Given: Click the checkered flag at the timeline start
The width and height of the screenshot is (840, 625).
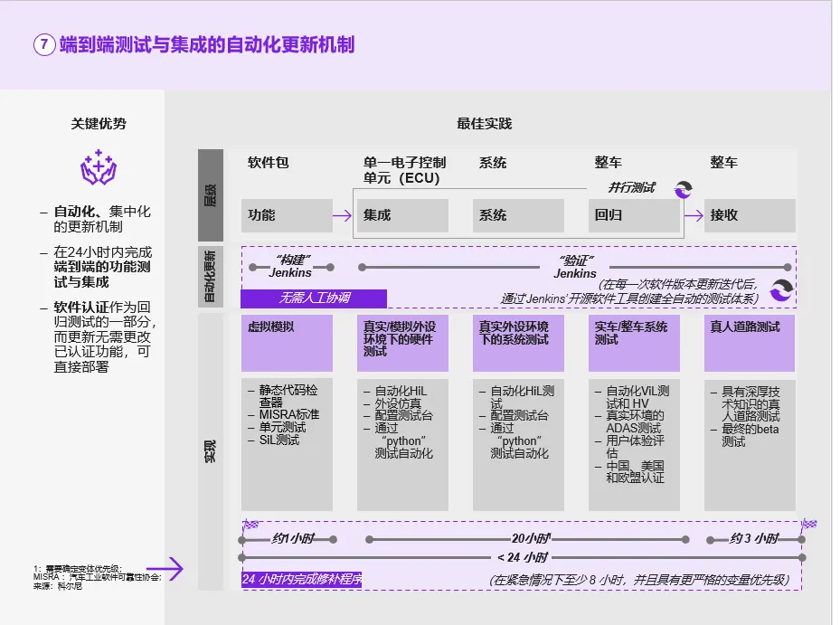Looking at the screenshot, I should pyautogui.click(x=250, y=524).
